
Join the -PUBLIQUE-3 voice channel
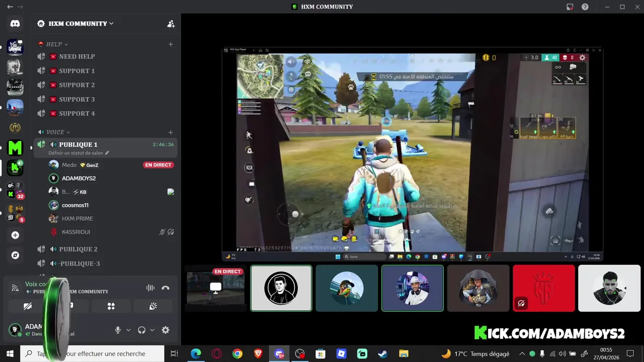(x=106, y=263)
